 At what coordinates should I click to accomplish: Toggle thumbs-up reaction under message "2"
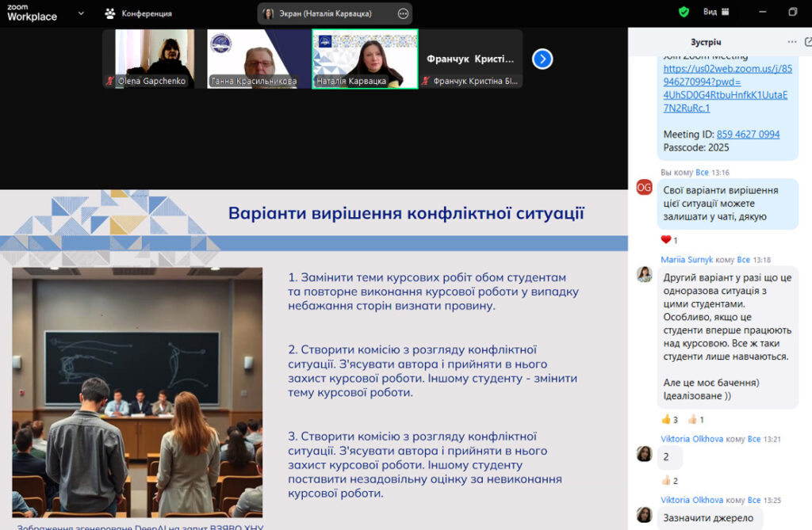click(669, 480)
